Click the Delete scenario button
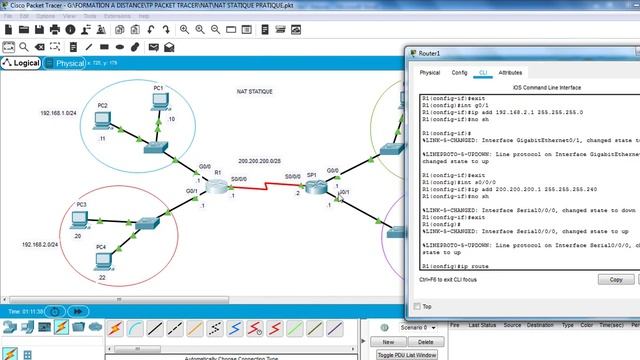This screenshot has height=360, width=640. point(425,342)
